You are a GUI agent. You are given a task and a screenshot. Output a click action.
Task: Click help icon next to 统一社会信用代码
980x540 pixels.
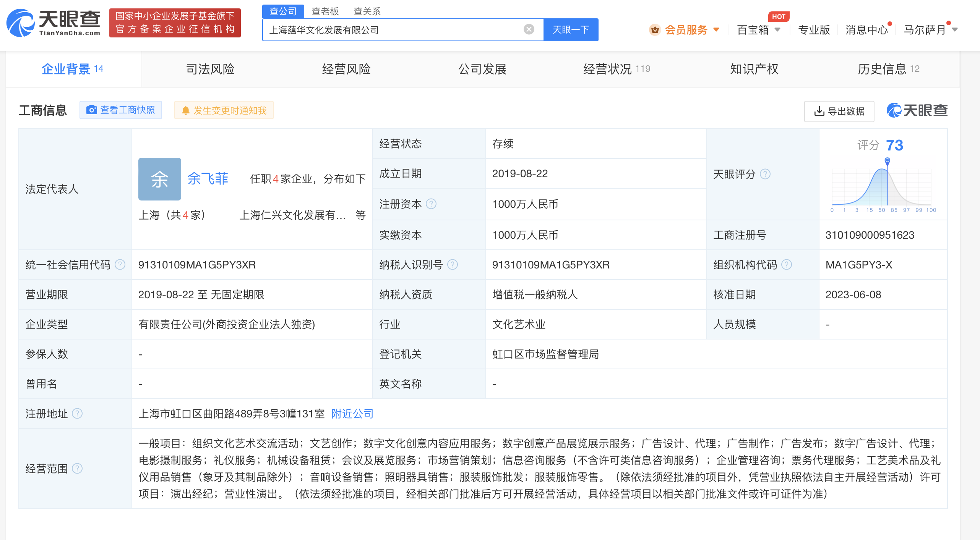coord(120,265)
